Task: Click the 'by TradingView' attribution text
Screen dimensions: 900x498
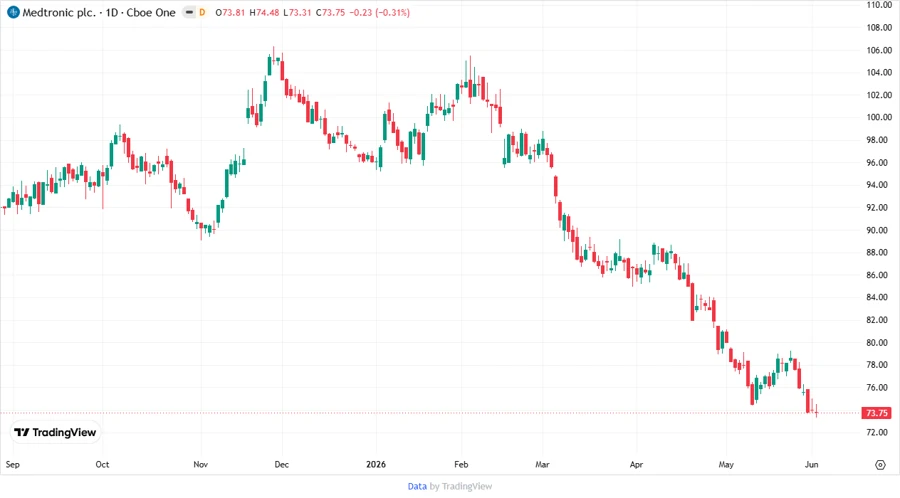Action: (x=461, y=487)
